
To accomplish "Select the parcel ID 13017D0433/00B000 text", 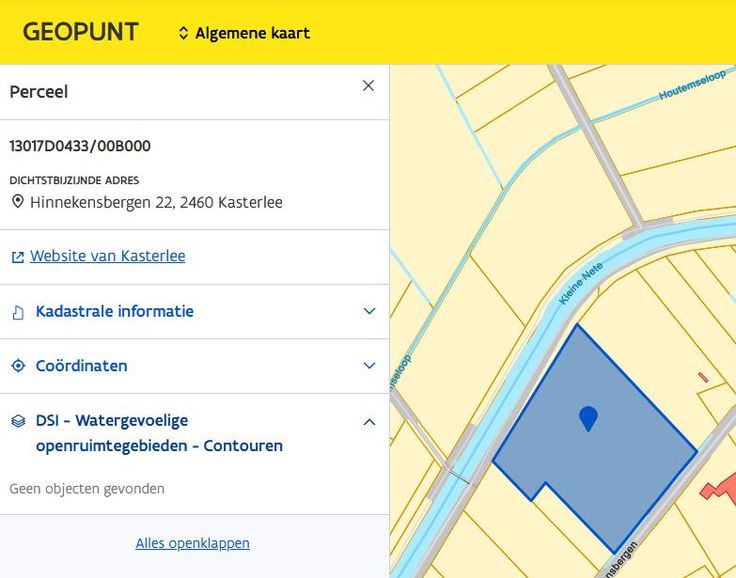I will click(80, 146).
